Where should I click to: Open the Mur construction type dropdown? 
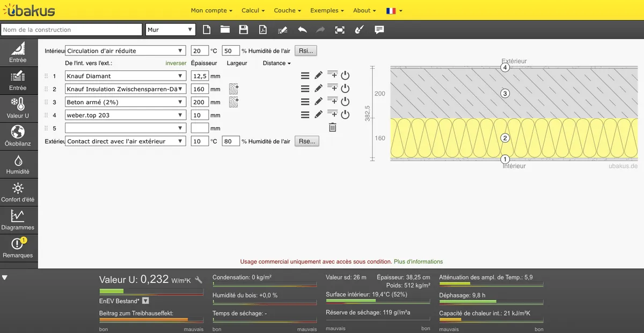click(x=171, y=30)
